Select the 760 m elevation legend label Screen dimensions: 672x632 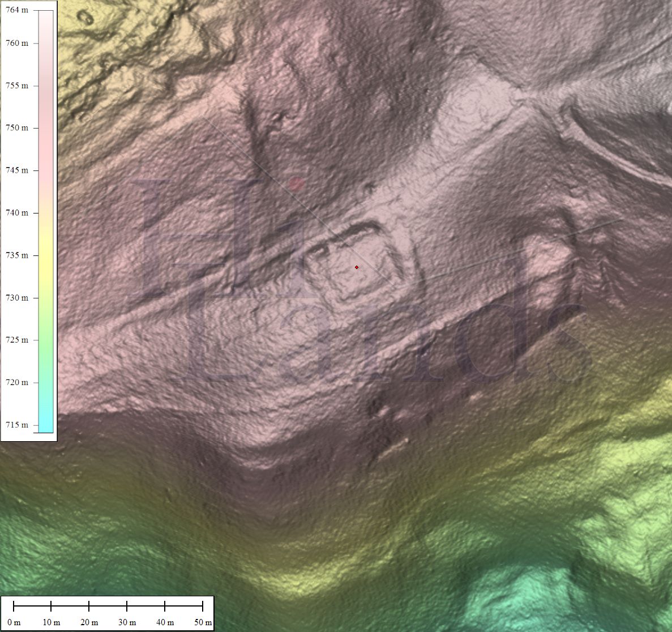[x=17, y=44]
